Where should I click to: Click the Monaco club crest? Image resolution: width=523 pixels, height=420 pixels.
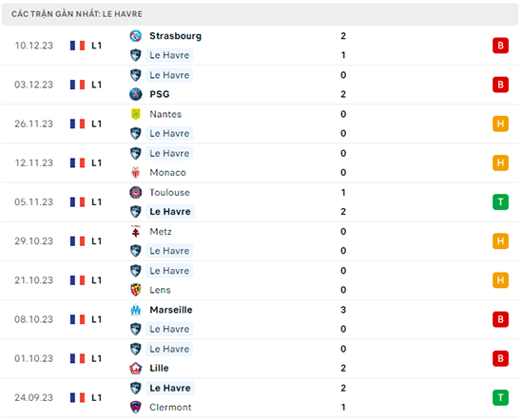tap(136, 173)
